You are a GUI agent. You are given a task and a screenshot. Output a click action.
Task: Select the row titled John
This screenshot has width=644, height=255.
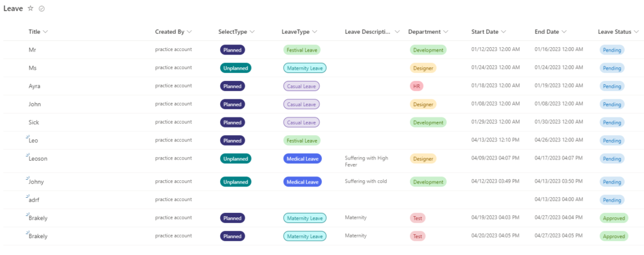13,104
